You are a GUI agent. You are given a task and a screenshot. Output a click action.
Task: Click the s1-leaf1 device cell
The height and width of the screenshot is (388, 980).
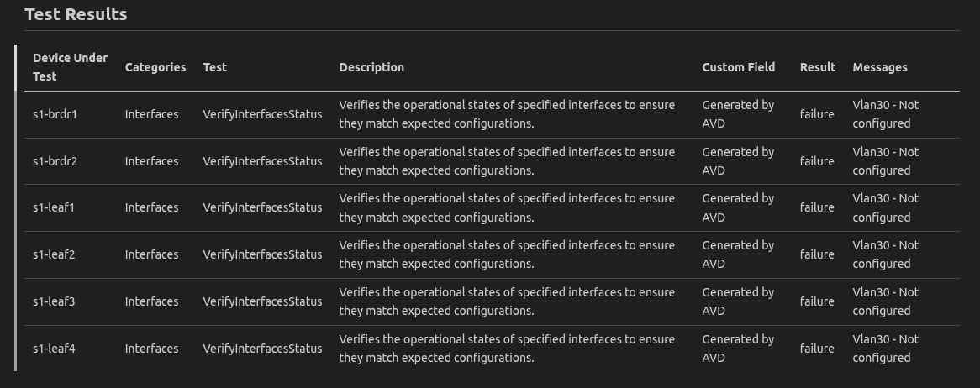point(54,207)
